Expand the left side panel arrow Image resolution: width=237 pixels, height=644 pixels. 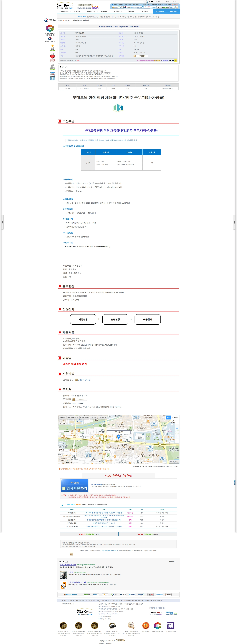(x=2, y=222)
